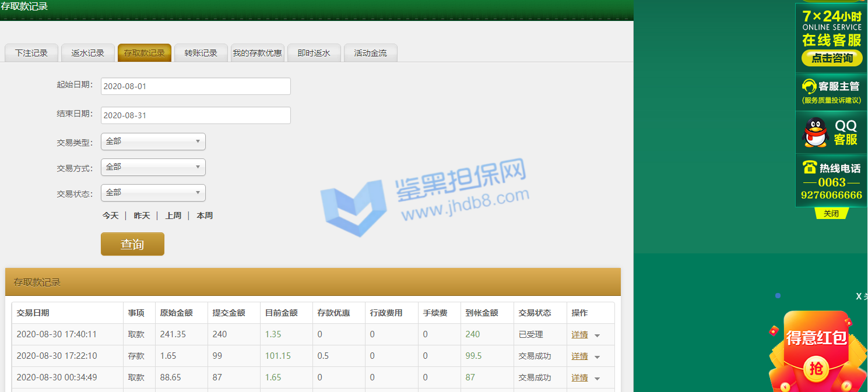868x392 pixels.
Task: Expand the arrow beside 详情 in first row
Action: click(597, 336)
